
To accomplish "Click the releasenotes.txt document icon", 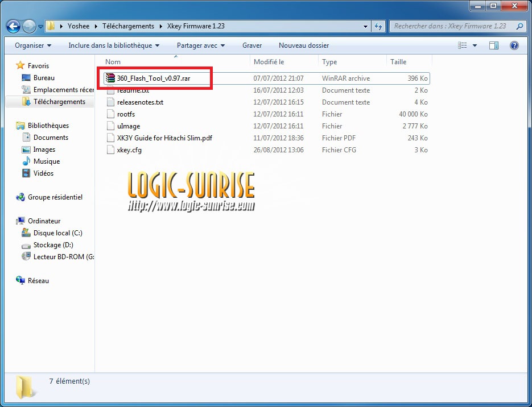I will [x=110, y=102].
